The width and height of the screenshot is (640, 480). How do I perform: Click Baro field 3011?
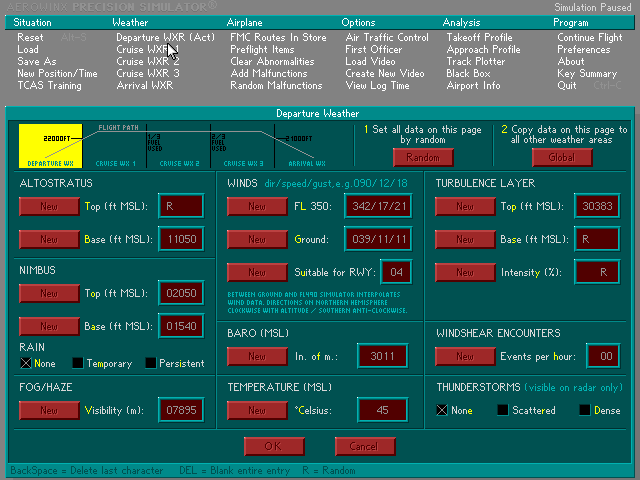382,356
